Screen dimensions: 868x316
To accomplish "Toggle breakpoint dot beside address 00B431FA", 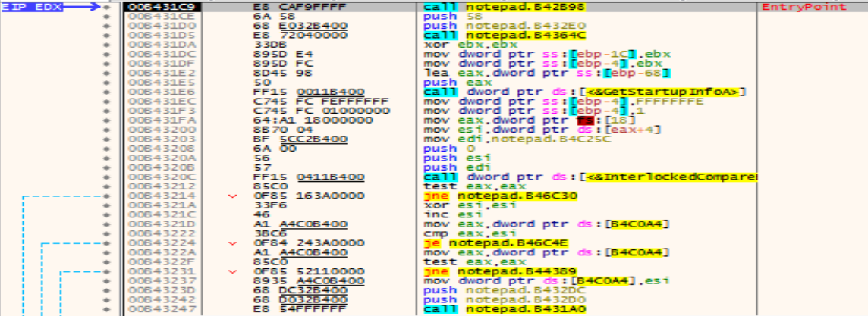I will 107,120.
